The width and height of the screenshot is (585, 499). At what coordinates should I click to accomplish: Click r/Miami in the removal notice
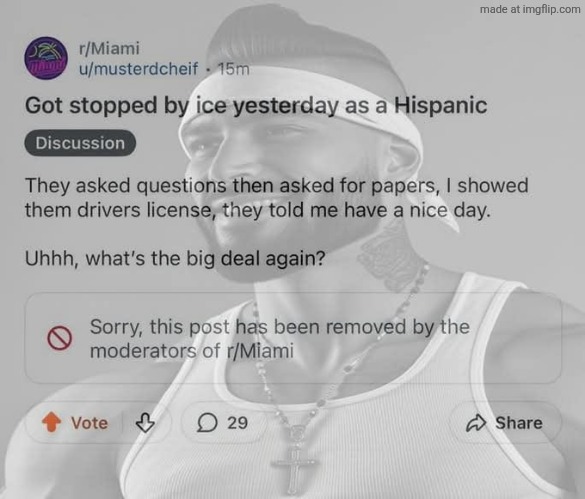pyautogui.click(x=260, y=351)
